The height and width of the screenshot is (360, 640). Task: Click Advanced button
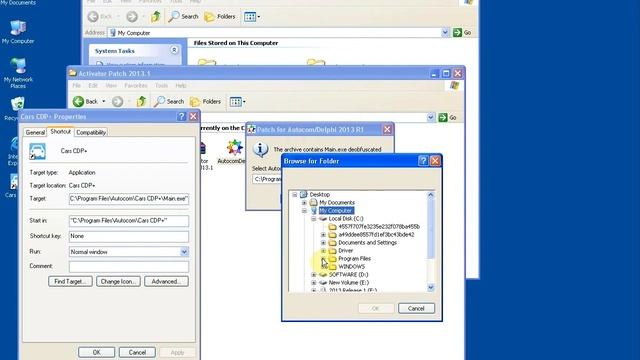(166, 282)
